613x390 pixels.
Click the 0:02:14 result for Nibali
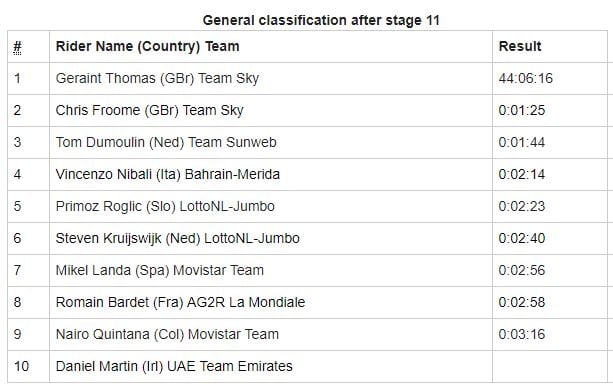coord(522,174)
